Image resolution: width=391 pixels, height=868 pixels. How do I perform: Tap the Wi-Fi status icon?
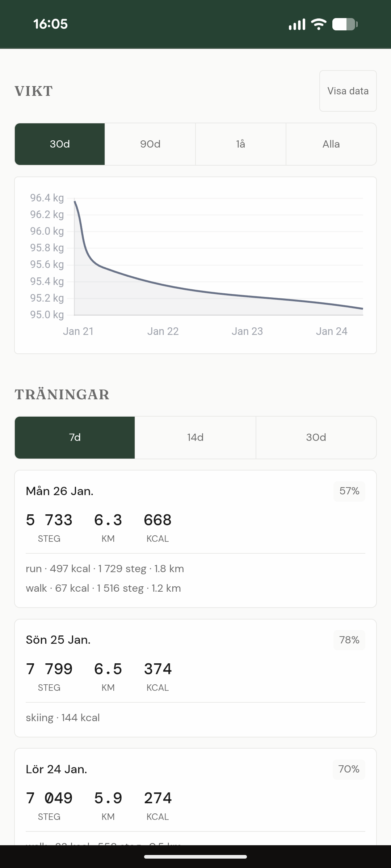(319, 24)
